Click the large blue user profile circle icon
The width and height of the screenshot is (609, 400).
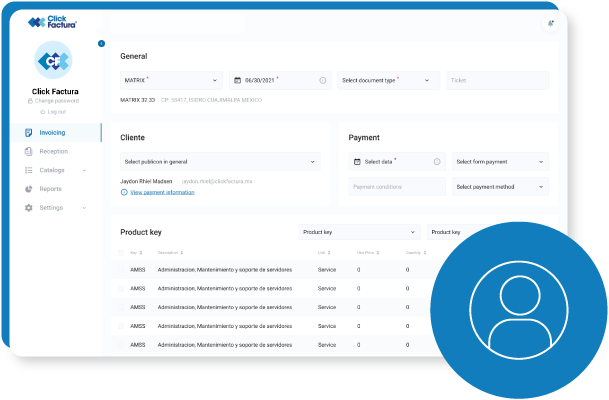(x=519, y=310)
